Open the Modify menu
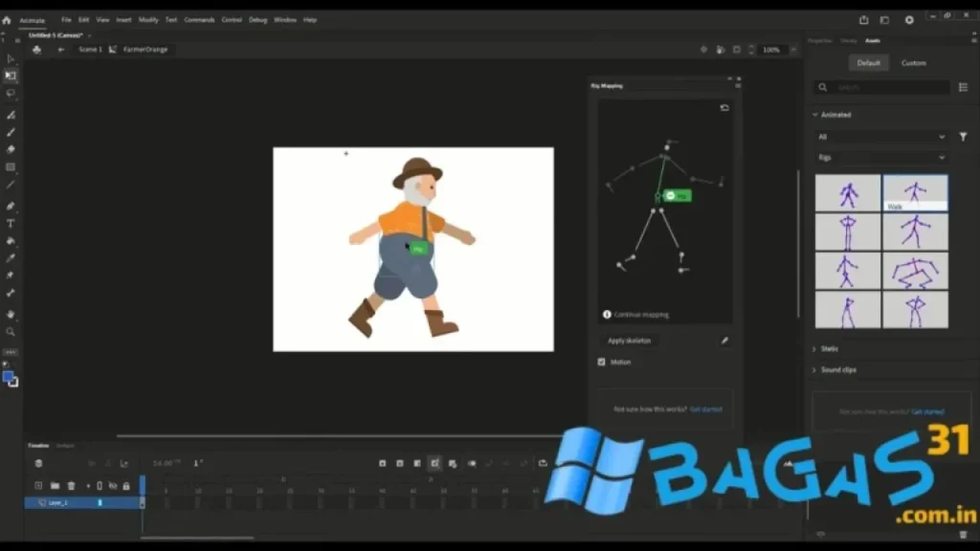980x551 pixels. point(148,19)
